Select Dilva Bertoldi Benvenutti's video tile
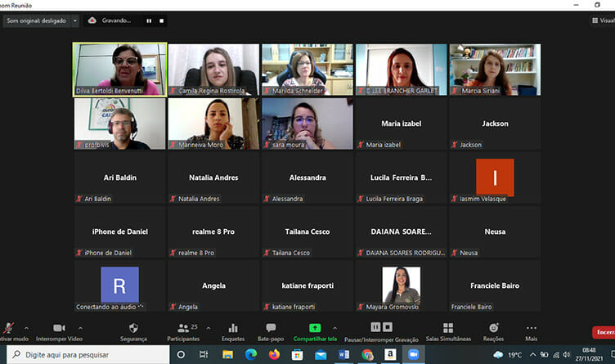Viewport: 615px width, 364px height. (119, 70)
